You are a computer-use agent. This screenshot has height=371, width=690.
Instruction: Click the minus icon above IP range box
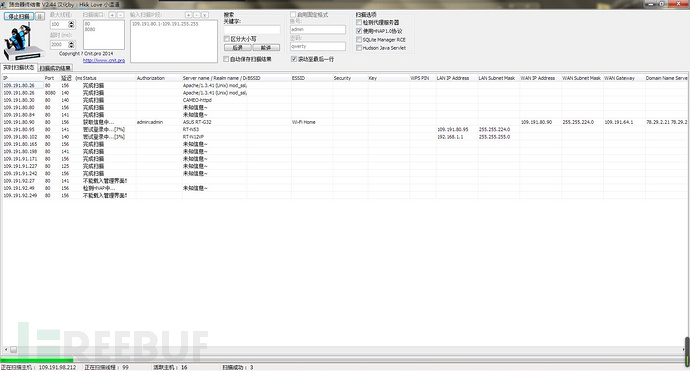coord(197,15)
